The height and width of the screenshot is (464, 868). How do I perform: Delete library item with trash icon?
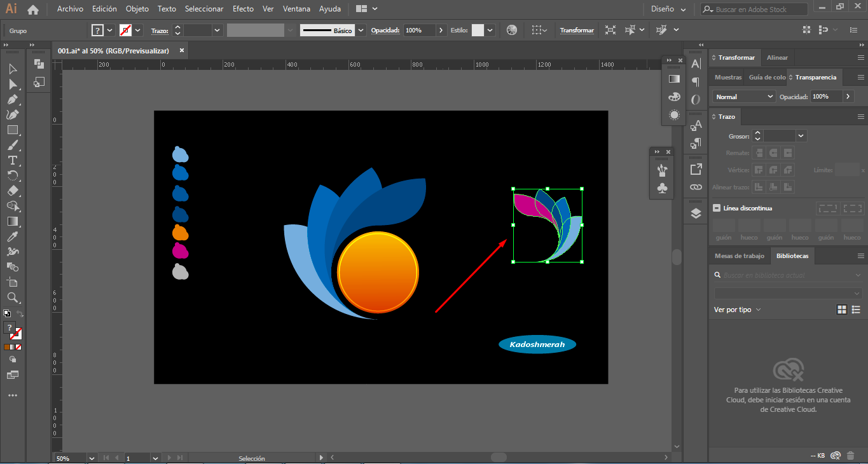[850, 456]
